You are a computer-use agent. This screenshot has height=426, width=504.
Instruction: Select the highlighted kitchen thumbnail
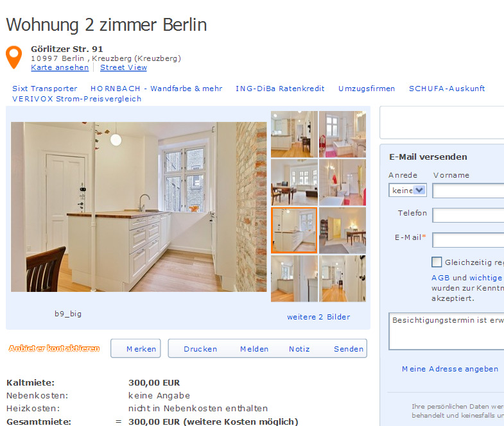click(x=294, y=230)
